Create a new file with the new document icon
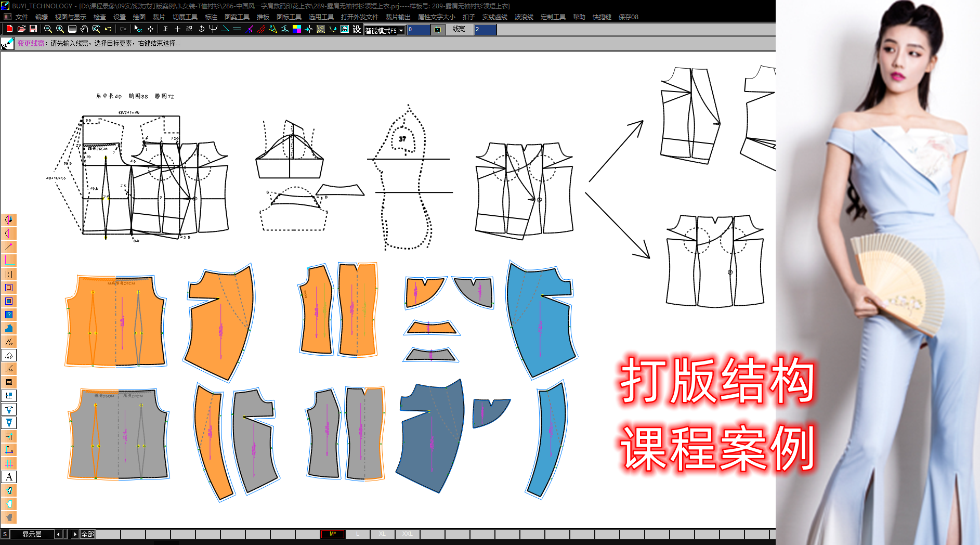This screenshot has height=545, width=980. (9, 29)
